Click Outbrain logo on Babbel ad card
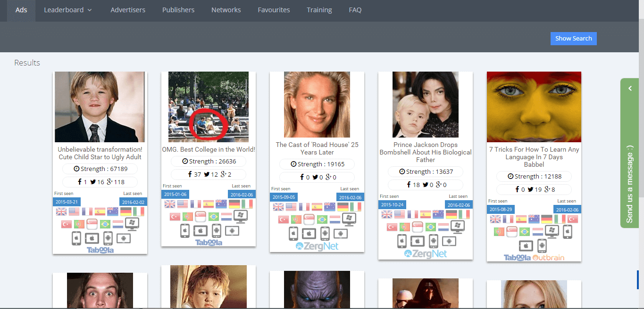 coord(548,258)
